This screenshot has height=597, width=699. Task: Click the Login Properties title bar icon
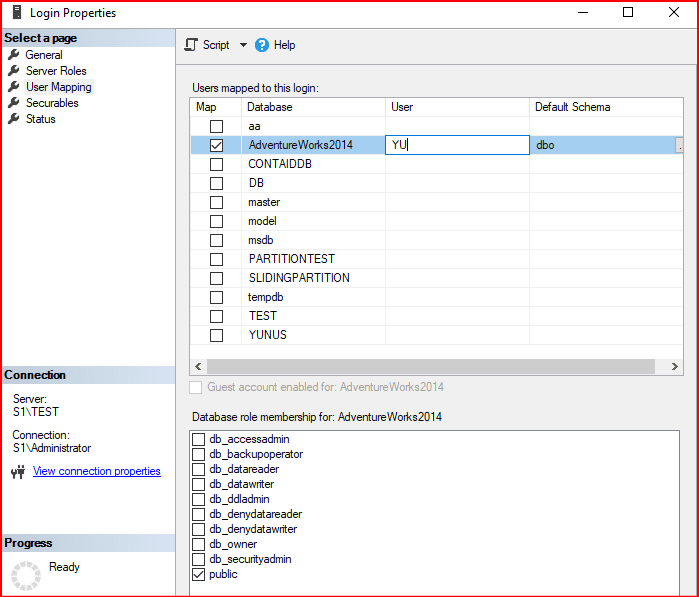(16, 13)
